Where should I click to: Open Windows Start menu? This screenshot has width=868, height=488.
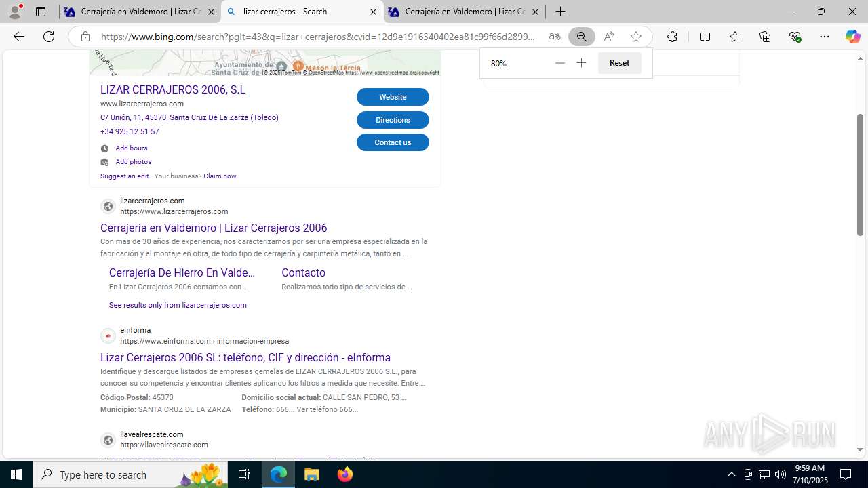coord(16,474)
